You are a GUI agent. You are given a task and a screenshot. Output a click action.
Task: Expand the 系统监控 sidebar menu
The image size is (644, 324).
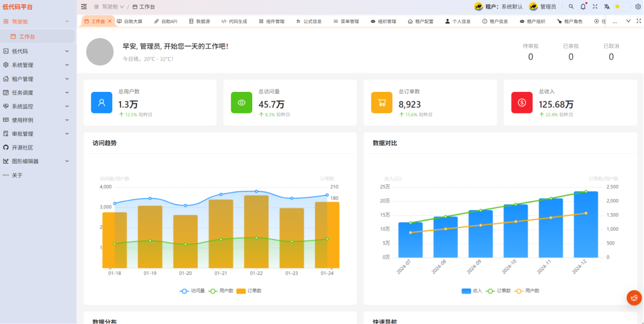click(38, 106)
